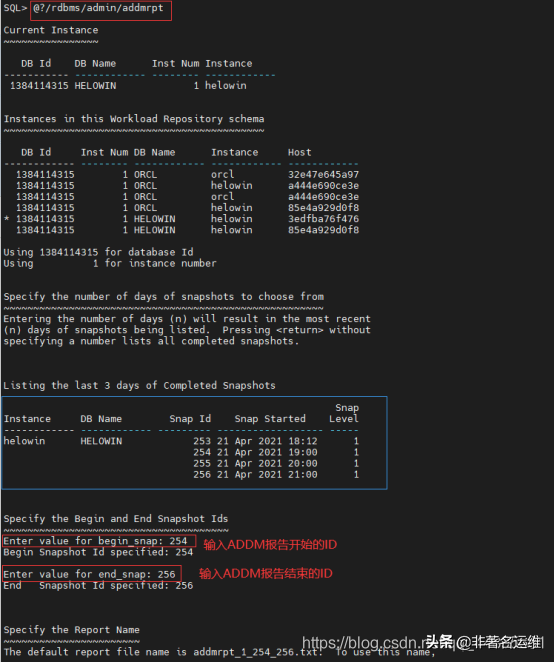Click snapshot time '18:12'
Viewport: 554px width, 662px height.
tap(303, 441)
